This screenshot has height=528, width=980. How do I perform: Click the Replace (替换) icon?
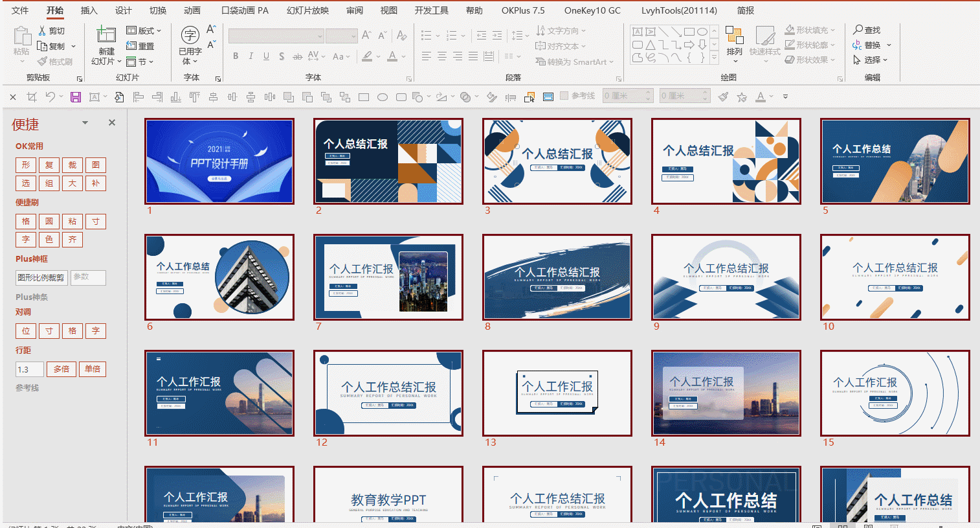(858, 45)
